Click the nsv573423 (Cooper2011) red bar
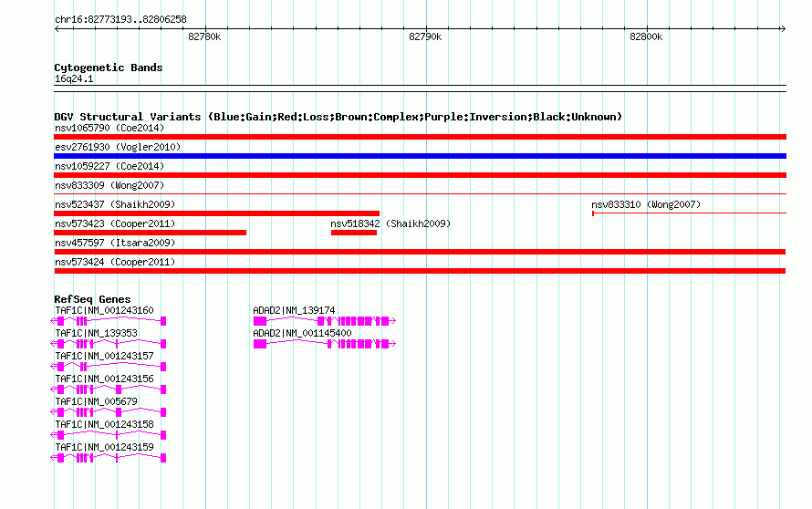 tap(151, 233)
